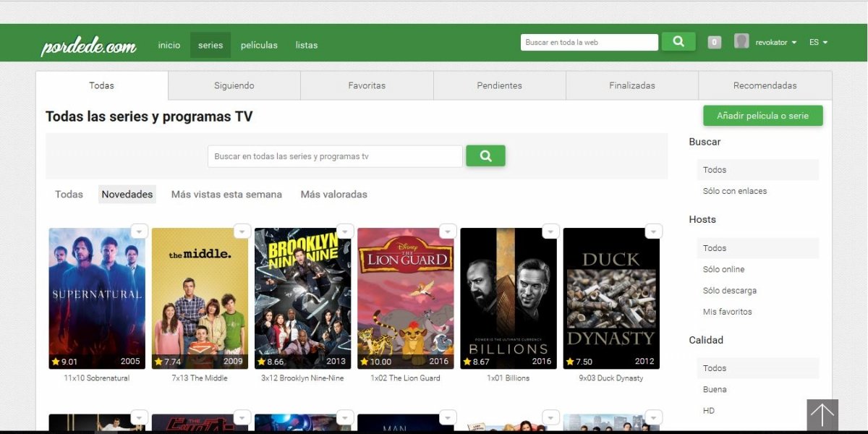Click the green series search magnifier button

point(485,156)
